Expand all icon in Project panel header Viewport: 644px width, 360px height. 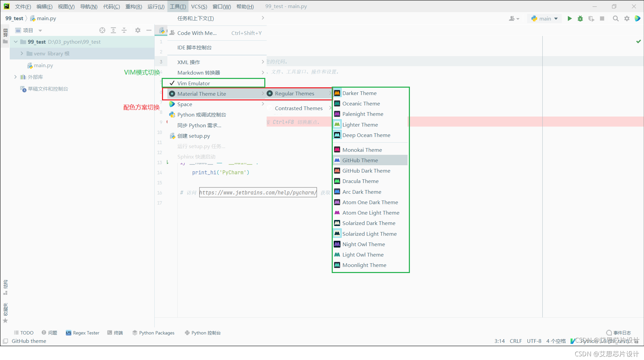[113, 30]
